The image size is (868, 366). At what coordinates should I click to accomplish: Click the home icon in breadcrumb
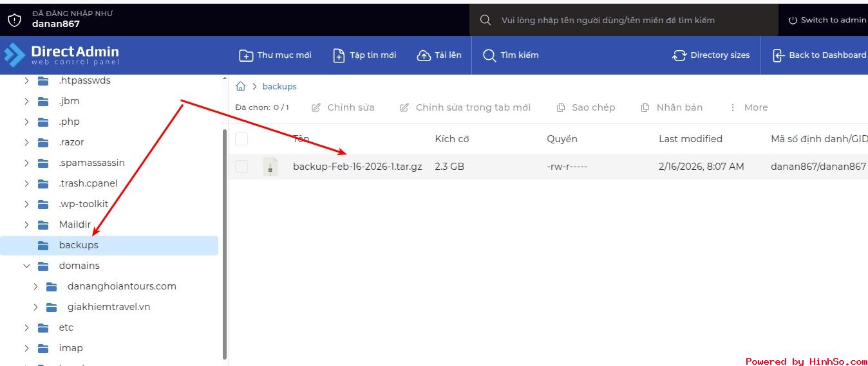coord(241,86)
